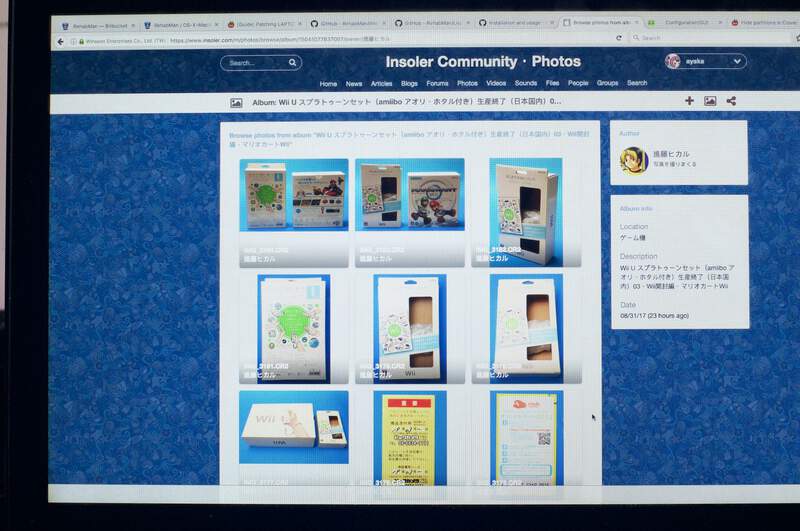Click the album icon left of the album title
Viewport: 800px width, 531px height.
point(236,103)
